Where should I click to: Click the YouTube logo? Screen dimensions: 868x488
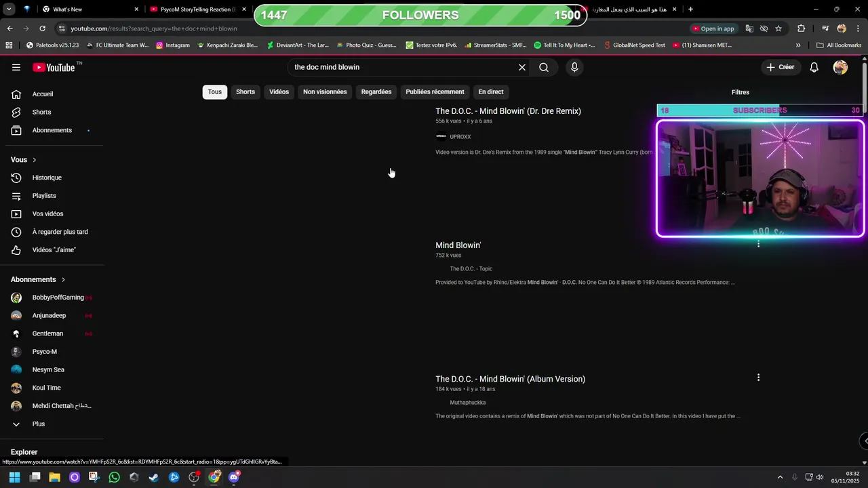click(x=54, y=67)
